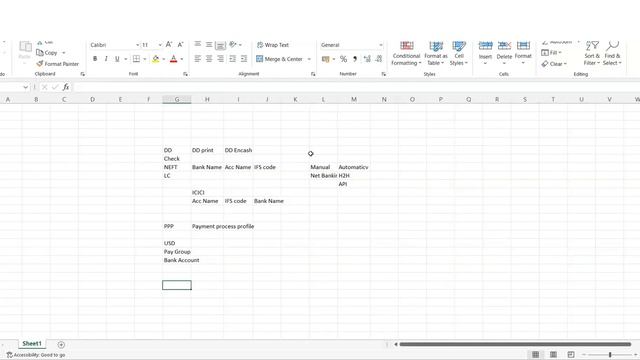Increase the font size with the larger A icon
Image resolution: width=640 pixels, height=360 pixels.
coord(169,44)
